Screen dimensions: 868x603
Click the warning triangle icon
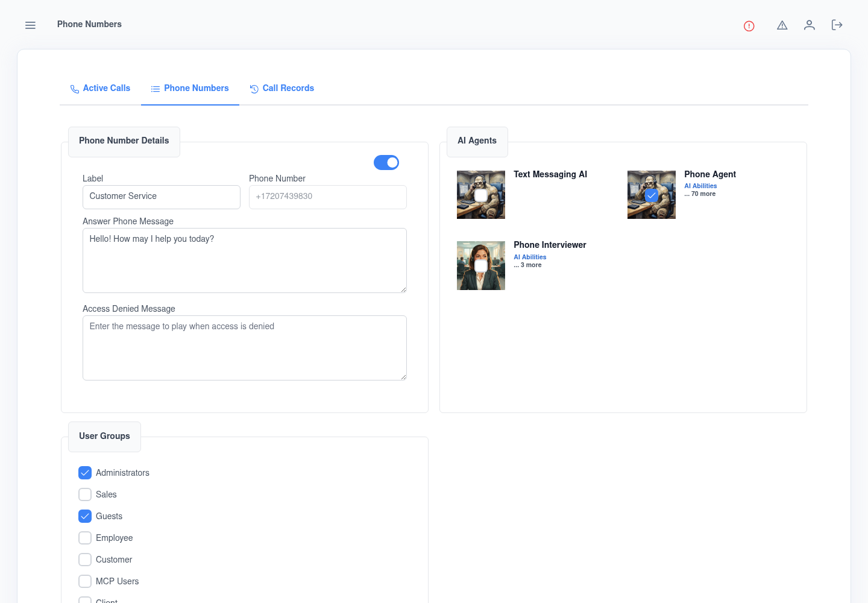click(x=782, y=25)
